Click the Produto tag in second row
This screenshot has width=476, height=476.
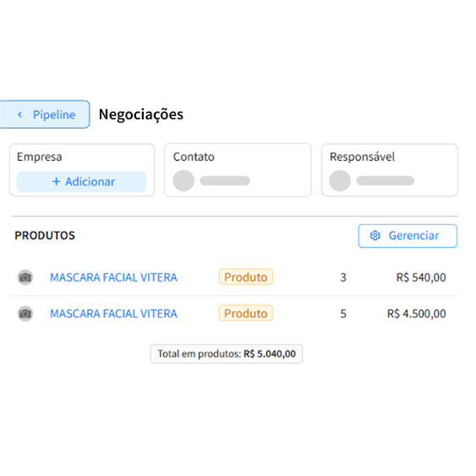246,313
